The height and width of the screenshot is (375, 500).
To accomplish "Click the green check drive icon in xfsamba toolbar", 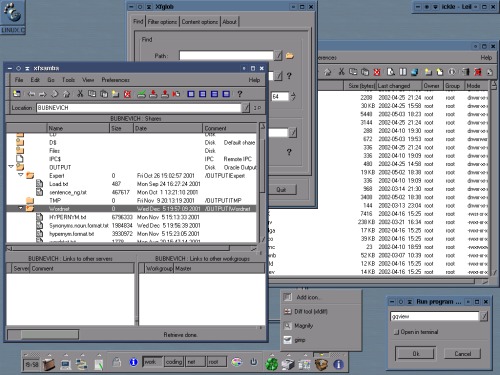I will (141, 94).
